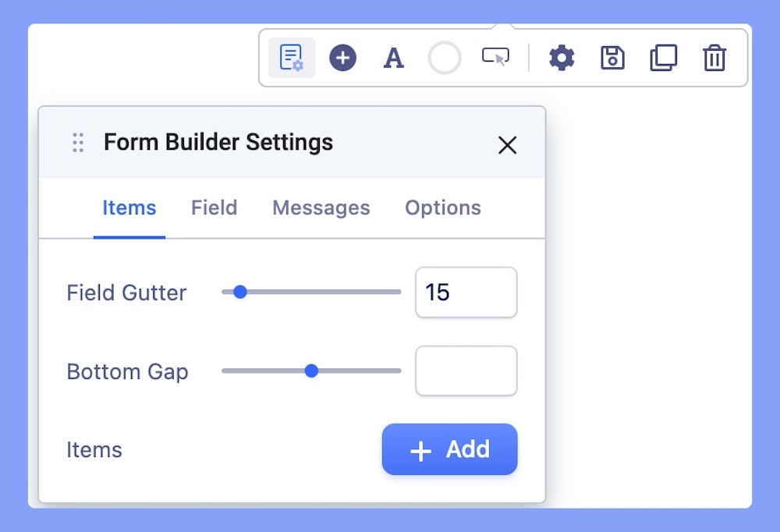Open the gear settings icon
This screenshot has width=780, height=532.
[562, 58]
